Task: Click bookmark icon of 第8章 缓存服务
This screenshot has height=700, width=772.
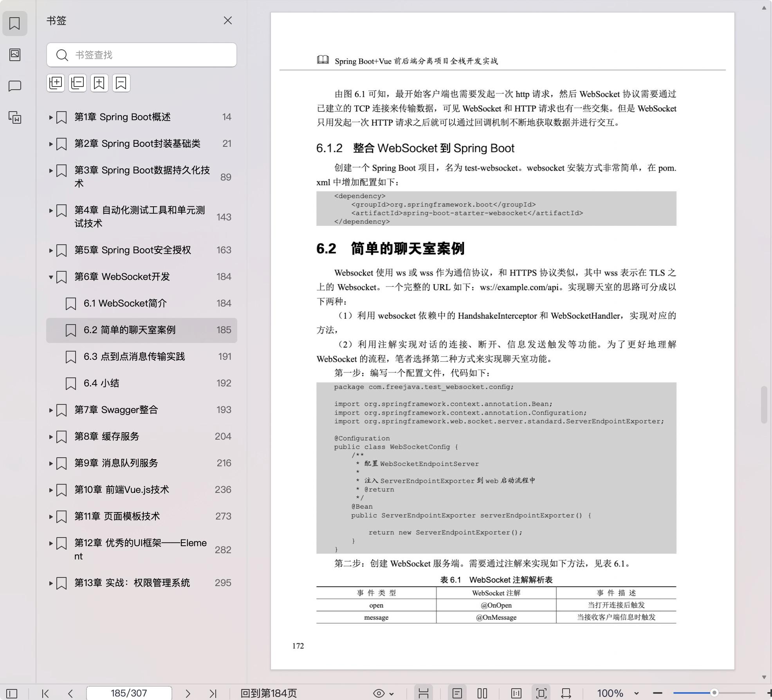Action: point(61,437)
